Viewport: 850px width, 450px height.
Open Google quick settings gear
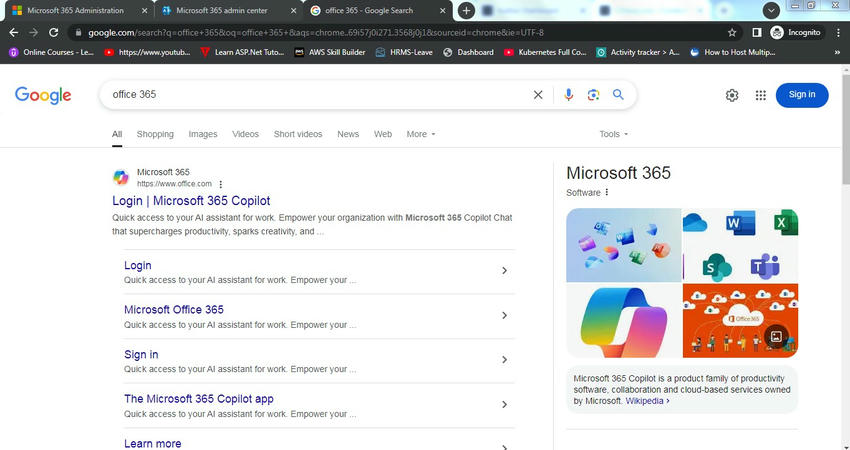(732, 95)
